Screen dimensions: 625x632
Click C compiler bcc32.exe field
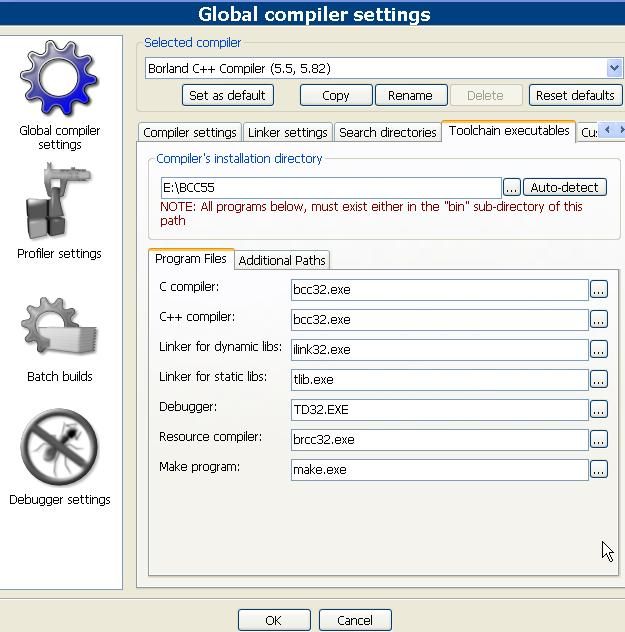pyautogui.click(x=440, y=290)
